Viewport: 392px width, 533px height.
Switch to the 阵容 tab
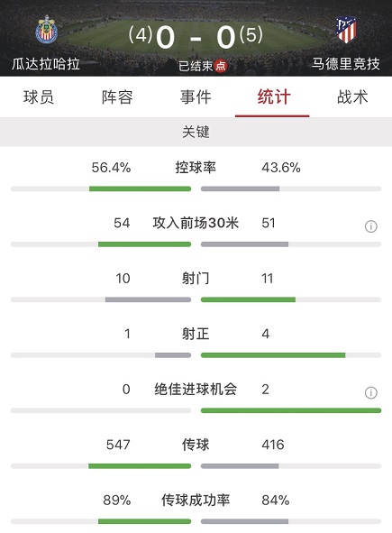point(117,97)
